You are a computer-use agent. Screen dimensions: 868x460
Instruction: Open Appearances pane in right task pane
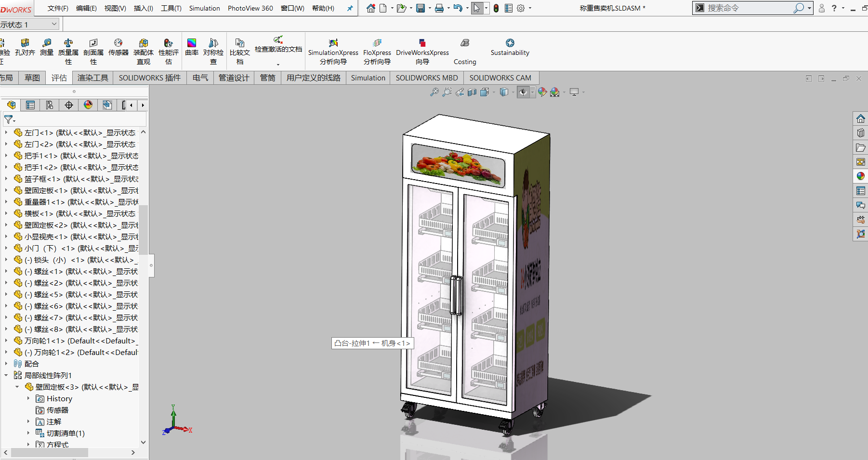click(861, 176)
